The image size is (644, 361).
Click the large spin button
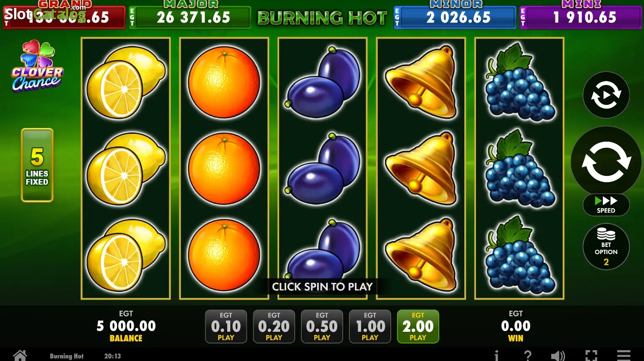(606, 161)
